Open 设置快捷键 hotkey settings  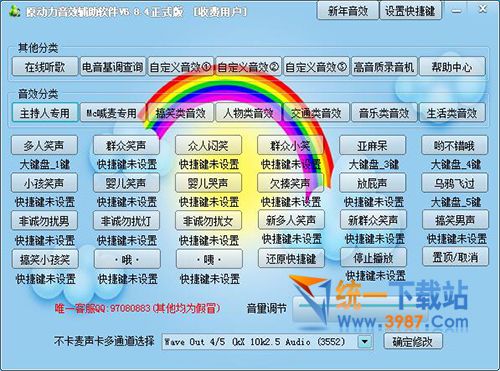click(410, 11)
